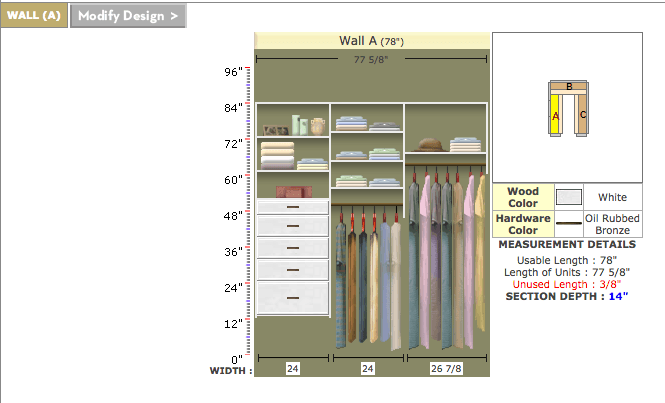The image size is (665, 403).
Task: Select the middle section hanging rod clothes
Action: point(367,278)
